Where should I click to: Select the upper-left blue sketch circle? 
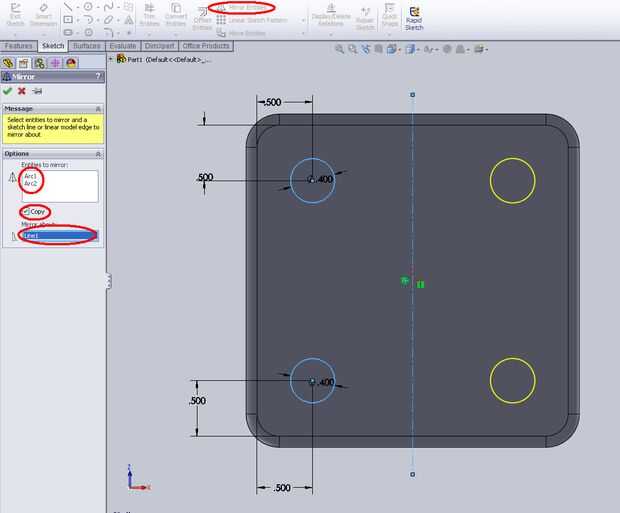pos(312,181)
